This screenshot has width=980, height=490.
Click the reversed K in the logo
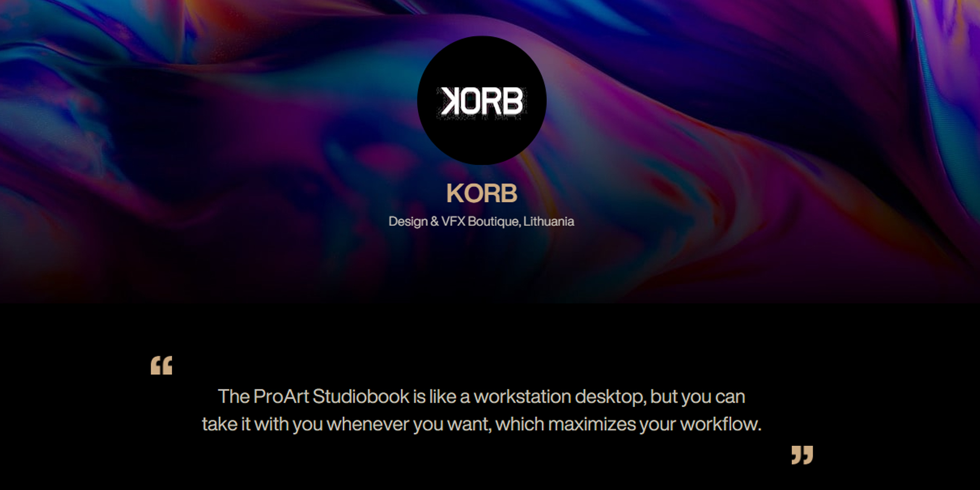[450, 101]
